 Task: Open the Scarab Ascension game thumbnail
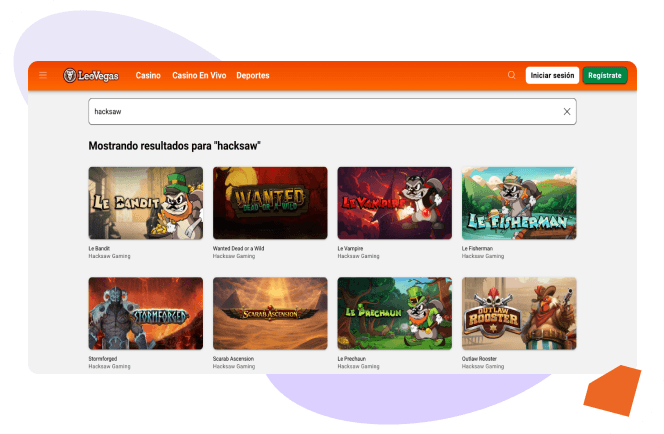click(x=270, y=313)
